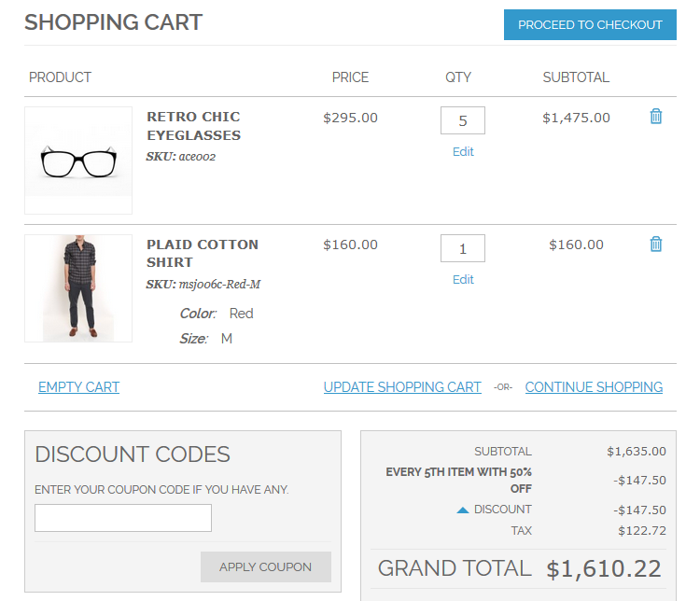The height and width of the screenshot is (601, 700).
Task: Click Edit under the shirt quantity
Action: [463, 280]
